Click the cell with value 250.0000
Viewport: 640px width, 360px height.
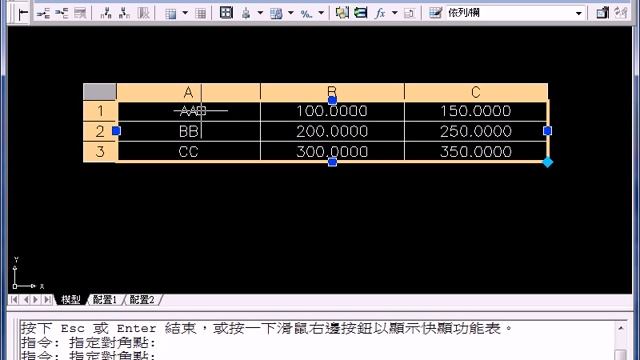(476, 131)
